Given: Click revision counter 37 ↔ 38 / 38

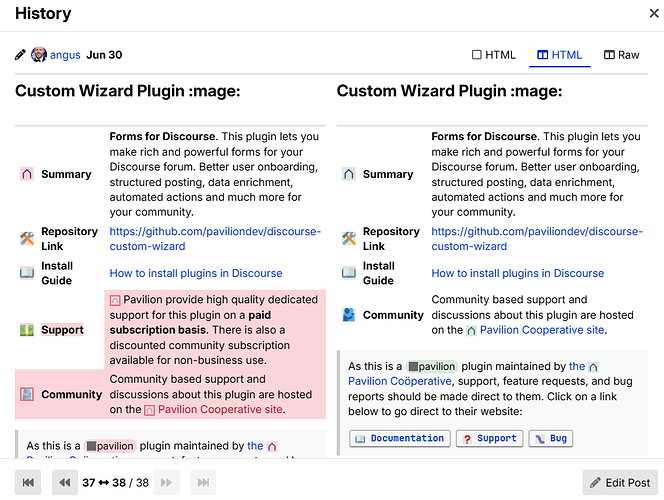Looking at the screenshot, I should coord(116,483).
